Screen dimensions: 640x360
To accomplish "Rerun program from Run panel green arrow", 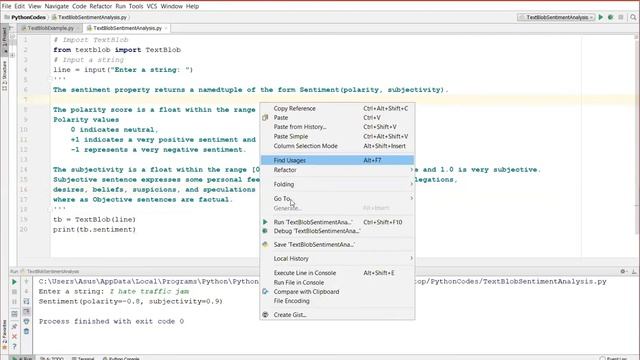I will tap(14, 282).
